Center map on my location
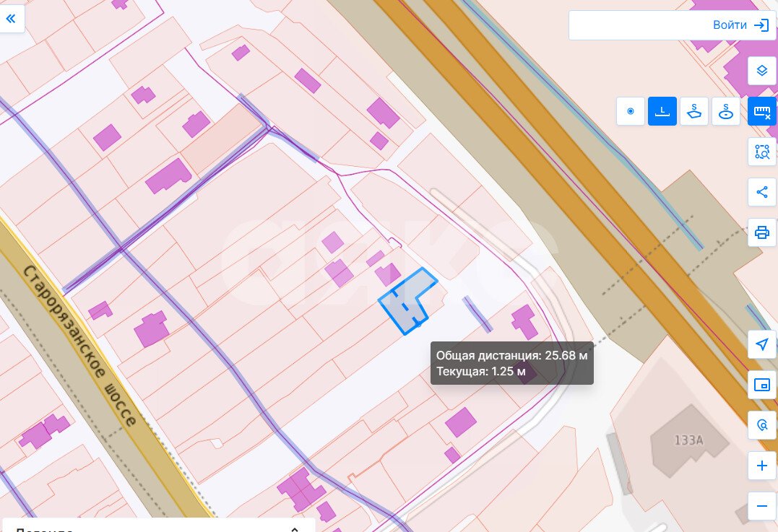Image resolution: width=778 pixels, height=532 pixels. tap(762, 344)
